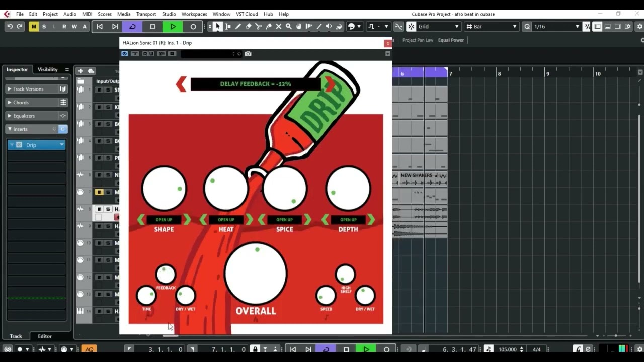This screenshot has width=644, height=362.
Task: Click green left arrow beside SHAPE Open Up
Action: point(141,219)
